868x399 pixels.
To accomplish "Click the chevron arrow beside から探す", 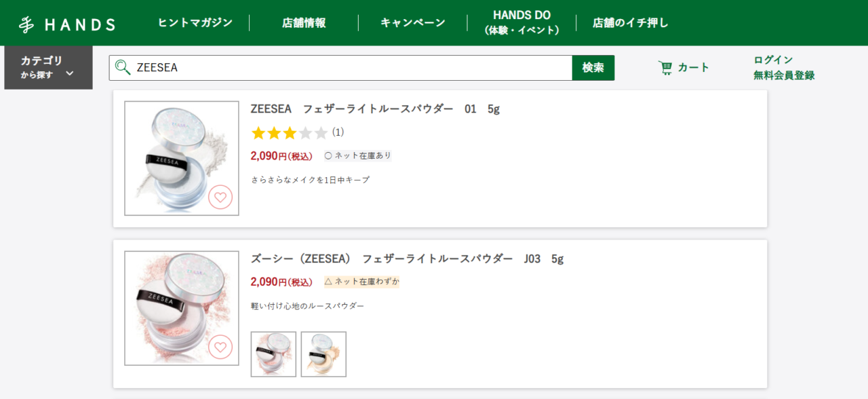I will [x=70, y=74].
